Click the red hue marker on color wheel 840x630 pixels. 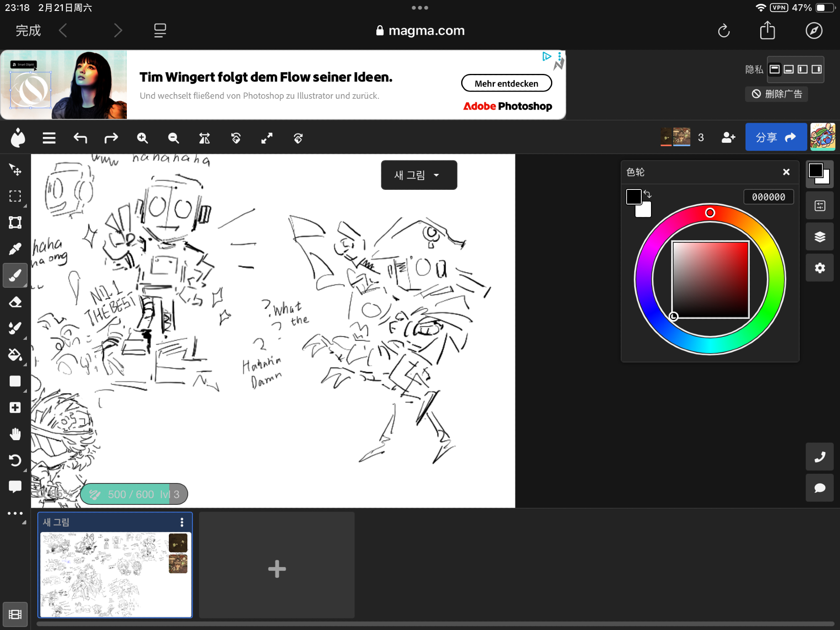coord(710,213)
